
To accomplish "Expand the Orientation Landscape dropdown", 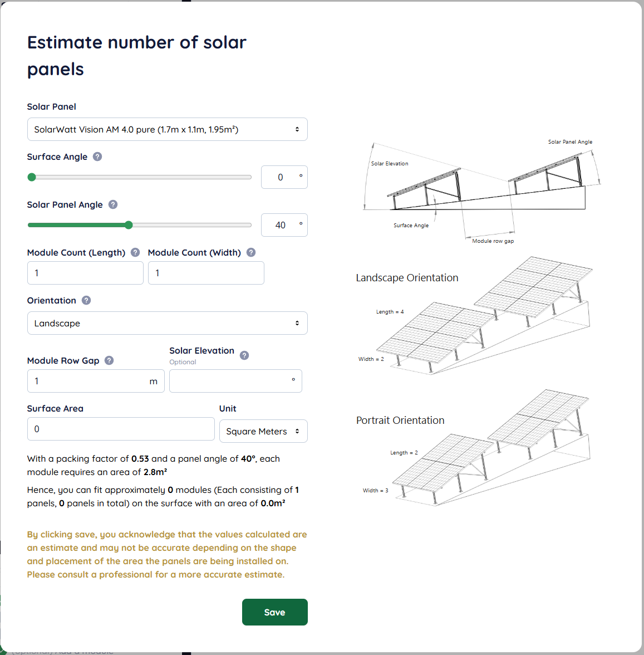I will coord(167,323).
